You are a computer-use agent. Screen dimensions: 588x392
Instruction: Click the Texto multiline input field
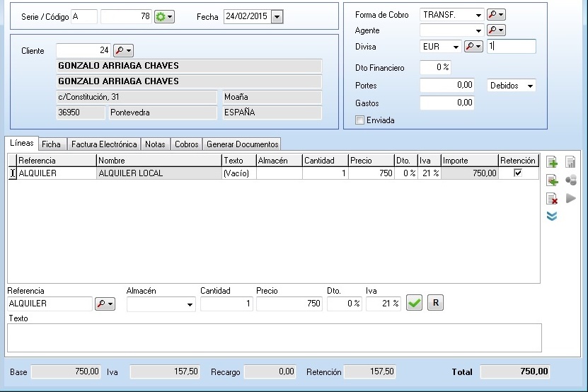coord(274,338)
